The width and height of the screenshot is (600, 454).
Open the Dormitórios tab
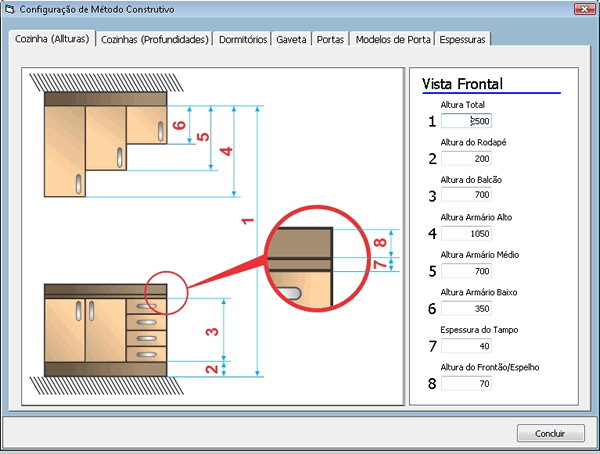243,40
